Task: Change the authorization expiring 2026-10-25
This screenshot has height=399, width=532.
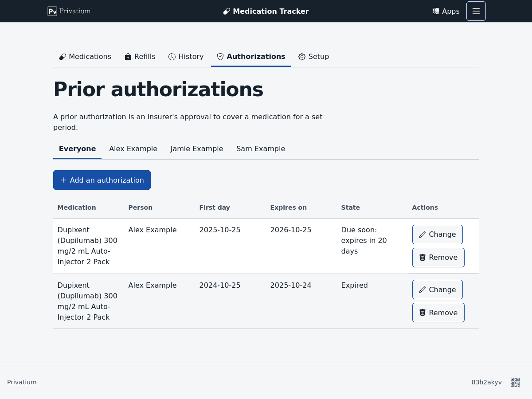Action: [438, 235]
